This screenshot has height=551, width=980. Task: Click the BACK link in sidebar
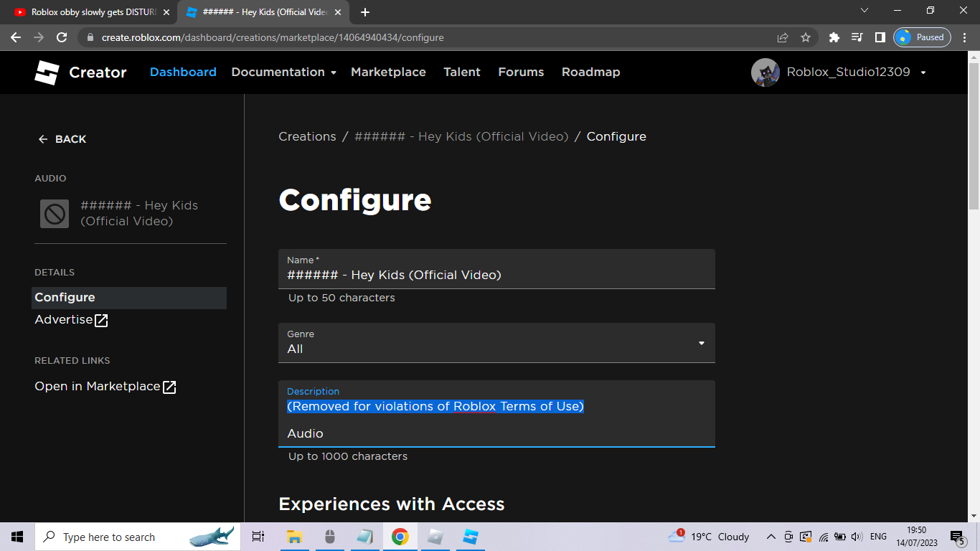[x=62, y=139]
